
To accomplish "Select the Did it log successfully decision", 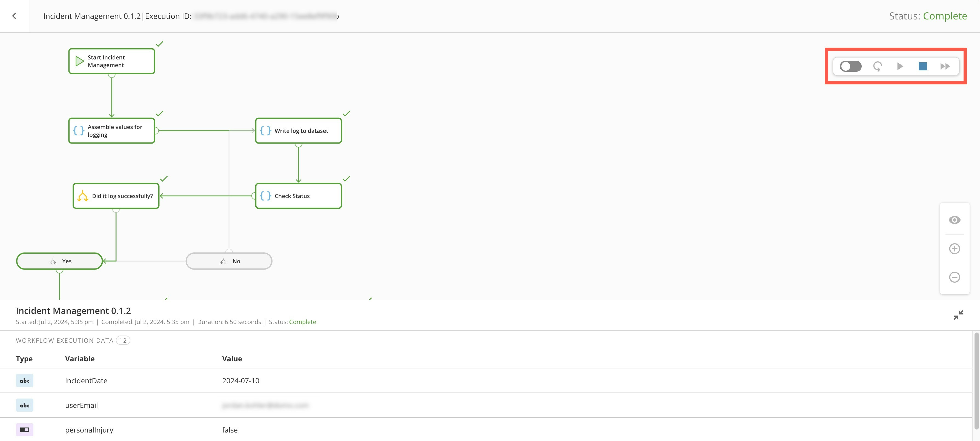I will click(116, 196).
